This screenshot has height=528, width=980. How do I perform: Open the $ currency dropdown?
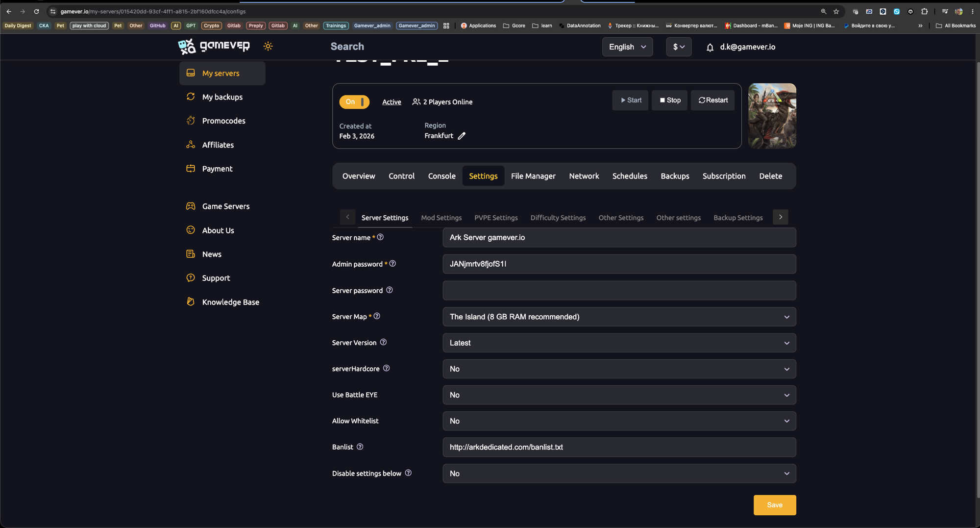[679, 47]
